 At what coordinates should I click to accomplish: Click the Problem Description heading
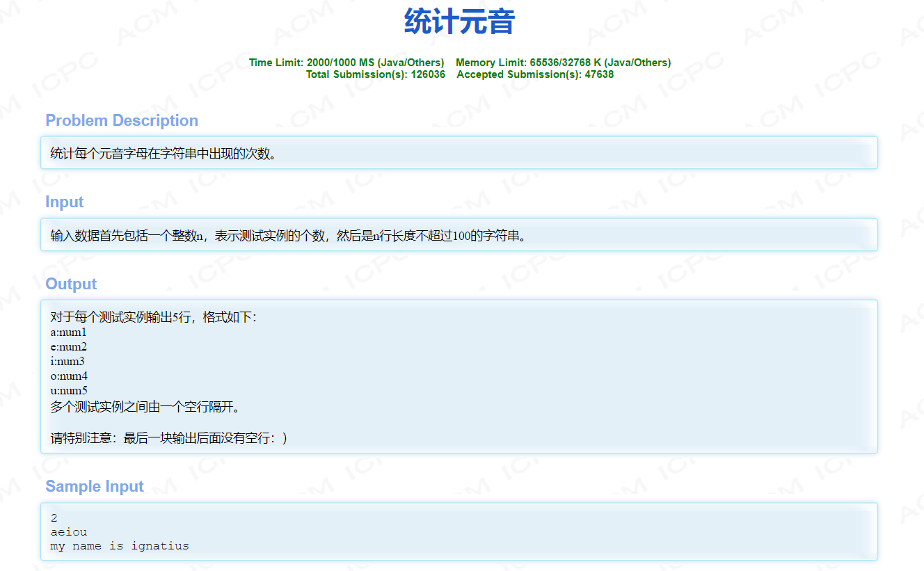tap(122, 120)
